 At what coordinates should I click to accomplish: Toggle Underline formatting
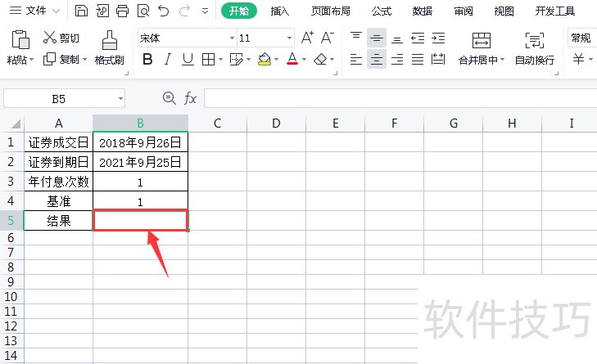coord(188,60)
